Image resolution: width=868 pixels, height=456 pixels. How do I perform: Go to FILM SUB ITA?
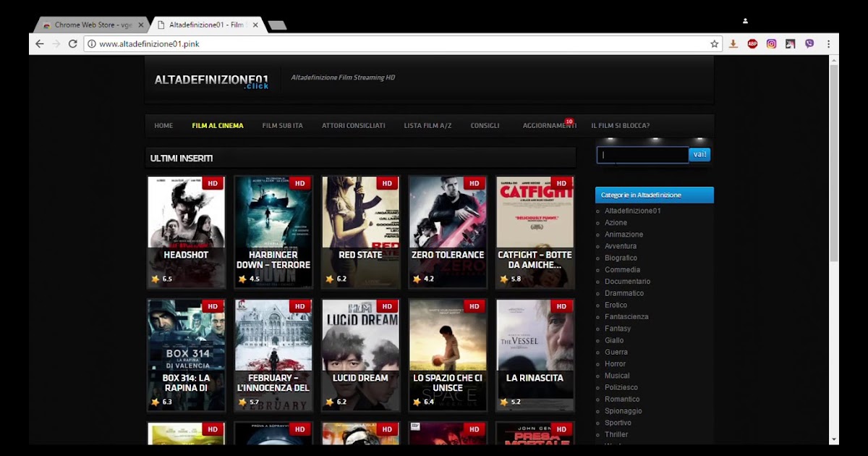pyautogui.click(x=282, y=126)
